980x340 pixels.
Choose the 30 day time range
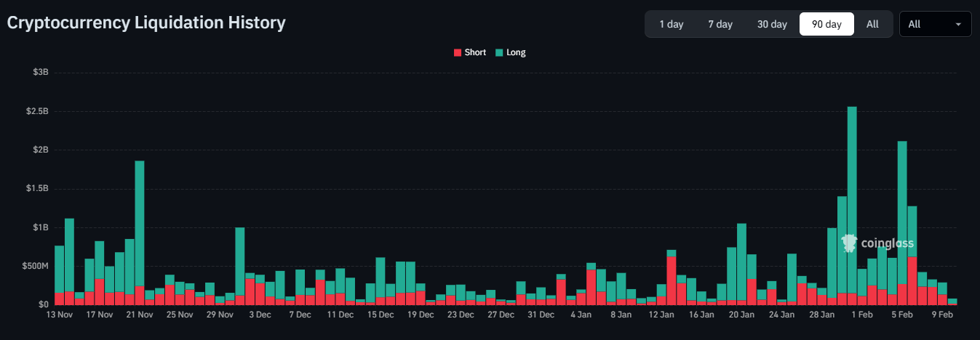(772, 24)
